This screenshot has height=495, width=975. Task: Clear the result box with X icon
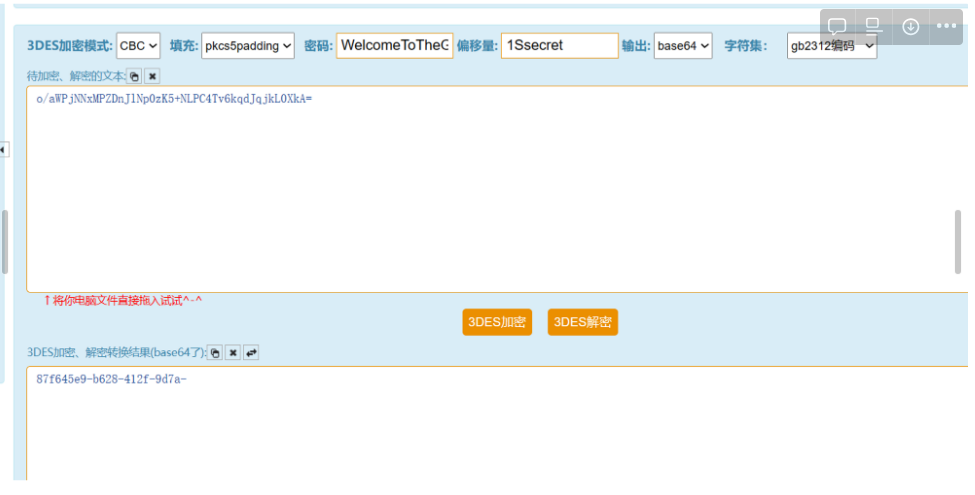click(232, 353)
